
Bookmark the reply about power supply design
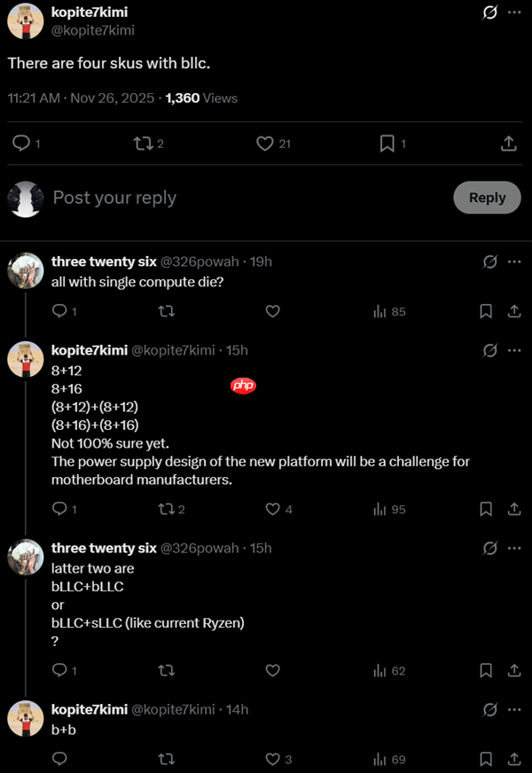tap(486, 509)
